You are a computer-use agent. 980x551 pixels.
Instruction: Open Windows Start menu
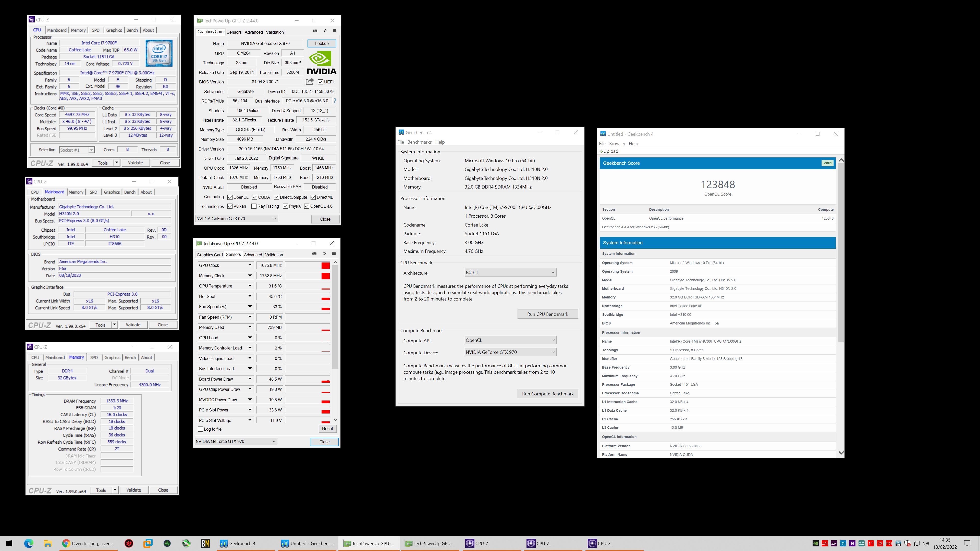[x=9, y=543]
